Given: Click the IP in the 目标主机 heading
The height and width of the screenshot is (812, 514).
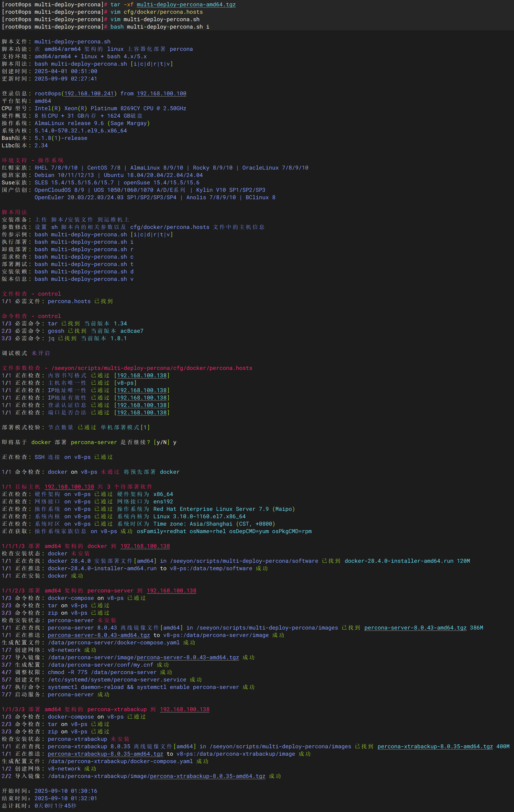Looking at the screenshot, I should pyautogui.click(x=69, y=487).
